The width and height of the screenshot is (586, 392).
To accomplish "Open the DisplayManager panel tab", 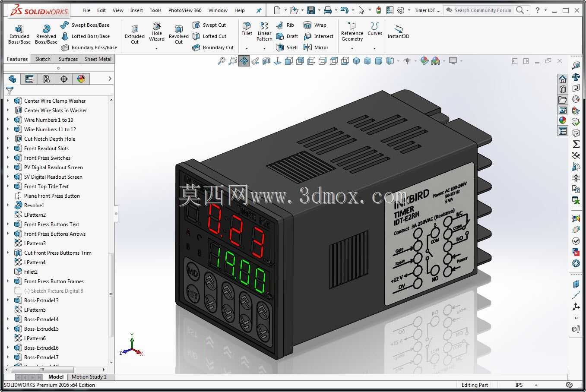I will click(x=81, y=79).
